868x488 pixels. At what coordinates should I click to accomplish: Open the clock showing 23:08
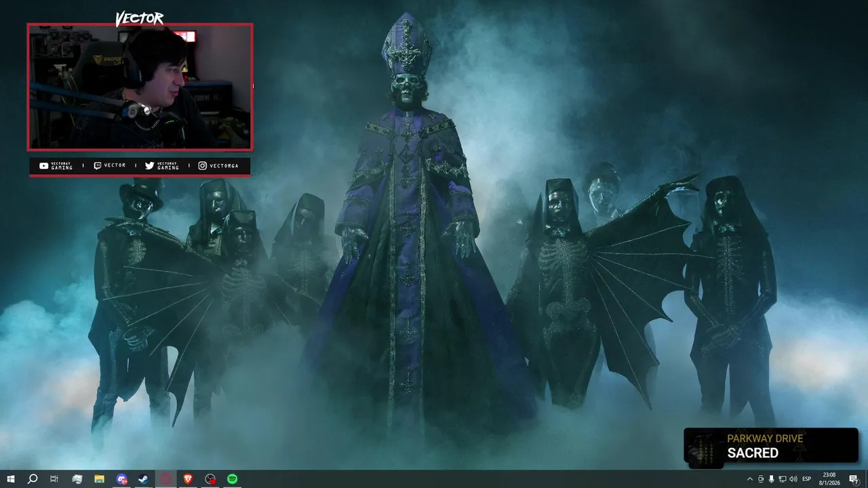(829, 479)
